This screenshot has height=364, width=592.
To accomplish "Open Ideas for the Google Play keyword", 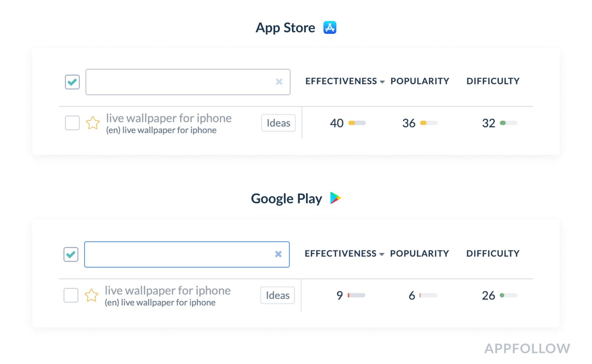I will (x=277, y=295).
